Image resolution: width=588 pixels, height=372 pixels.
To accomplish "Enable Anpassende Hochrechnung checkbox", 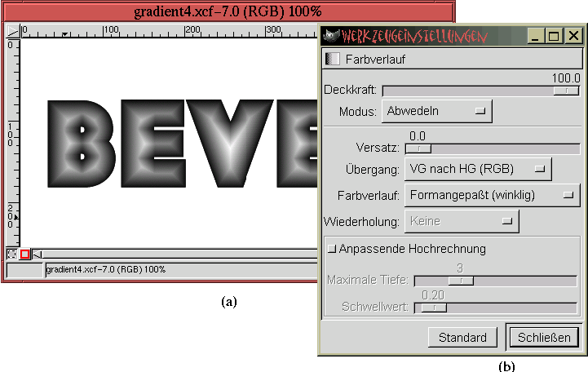I will point(331,249).
